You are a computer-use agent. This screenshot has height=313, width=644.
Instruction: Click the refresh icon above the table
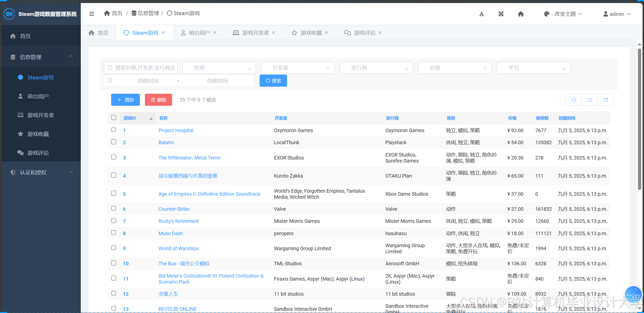[x=590, y=99]
